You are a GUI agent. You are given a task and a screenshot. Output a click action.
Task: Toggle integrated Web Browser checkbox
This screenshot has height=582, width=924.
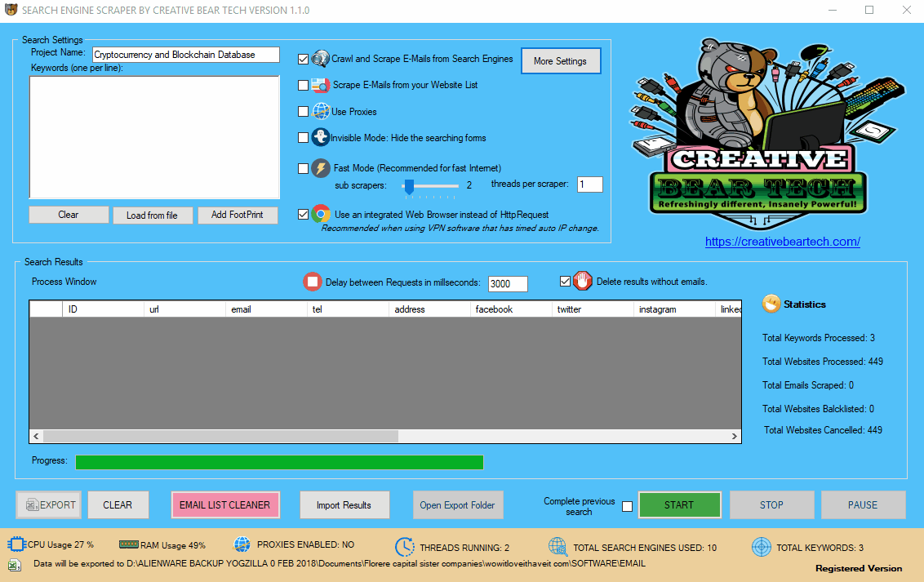pyautogui.click(x=303, y=215)
